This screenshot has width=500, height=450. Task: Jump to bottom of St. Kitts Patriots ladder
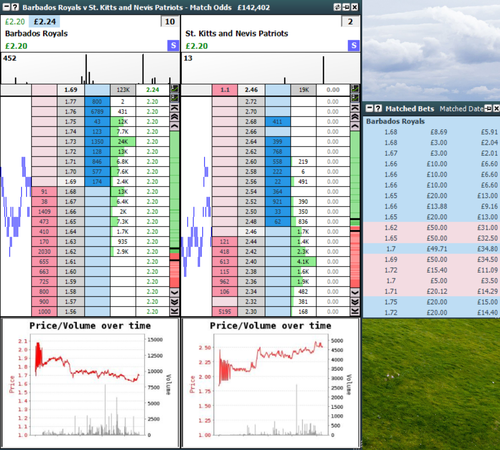pos(355,311)
